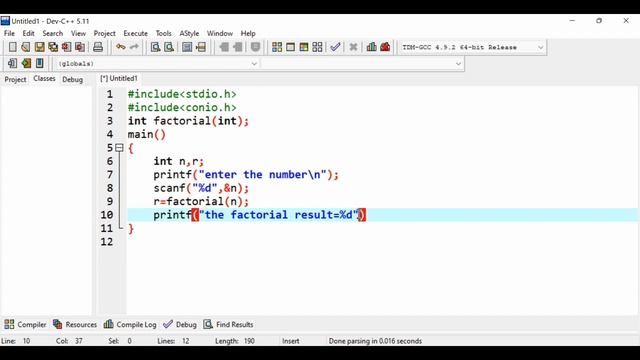
Task: Open the bottom Debug tab
Action: (180, 324)
